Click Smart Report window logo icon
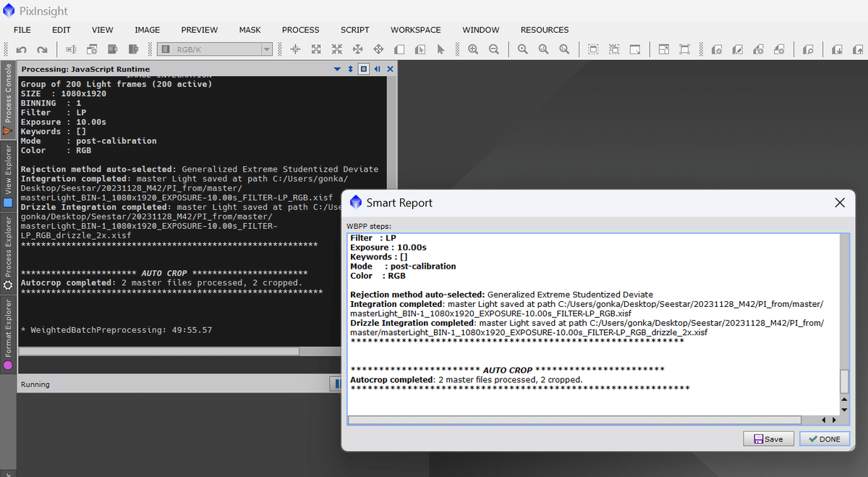 (355, 203)
